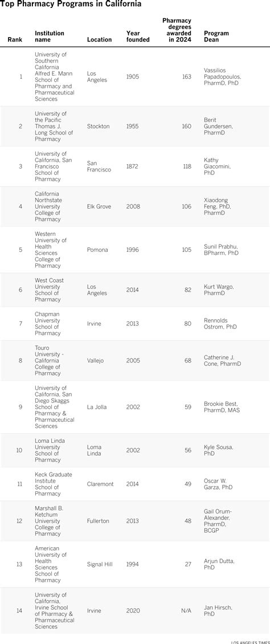Click the Program Dean column header
The image size is (270, 644).
click(x=216, y=36)
